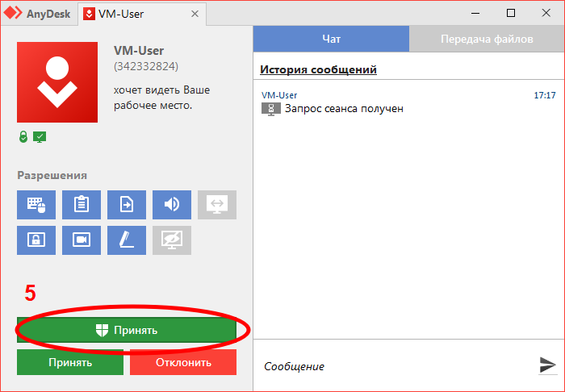Click the green verified monitor status icon
Screen dimensions: 565x392
pyautogui.click(x=40, y=137)
